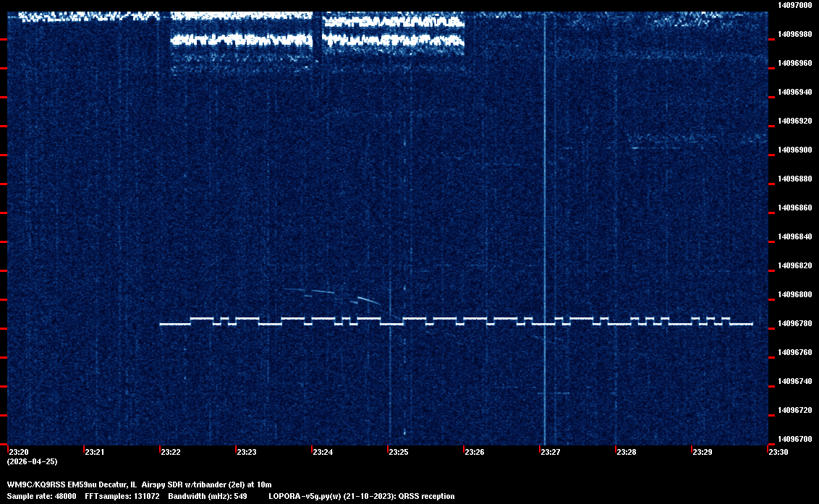Select the 14096900 frequency label
The image size is (819, 504).
pyautogui.click(x=795, y=150)
